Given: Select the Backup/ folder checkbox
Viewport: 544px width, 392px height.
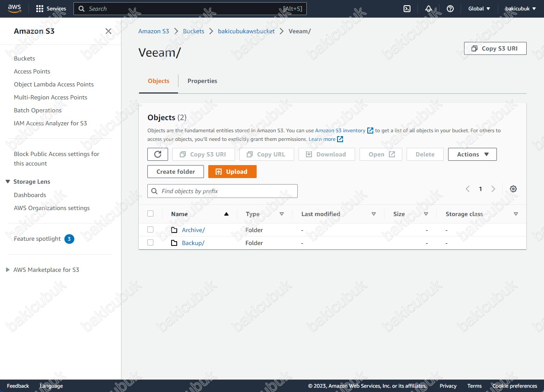Looking at the screenshot, I should click(150, 242).
